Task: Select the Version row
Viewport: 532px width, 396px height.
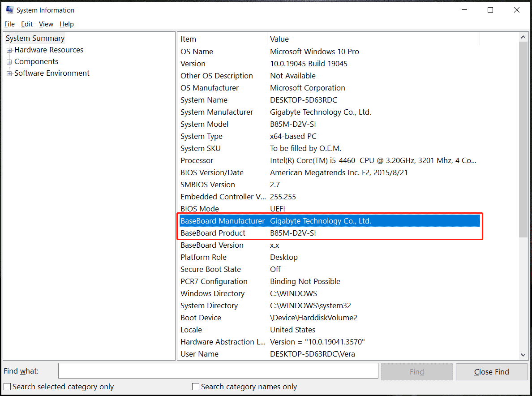Action: [330, 64]
